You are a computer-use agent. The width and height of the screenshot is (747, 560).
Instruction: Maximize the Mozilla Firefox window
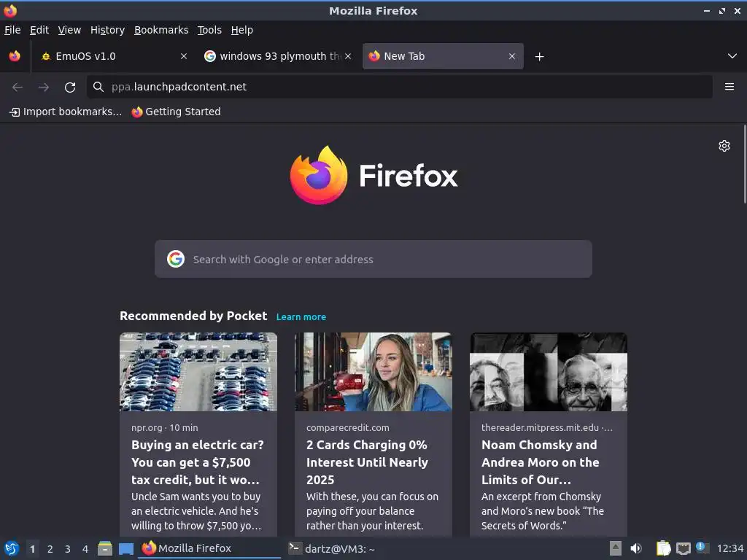point(722,10)
